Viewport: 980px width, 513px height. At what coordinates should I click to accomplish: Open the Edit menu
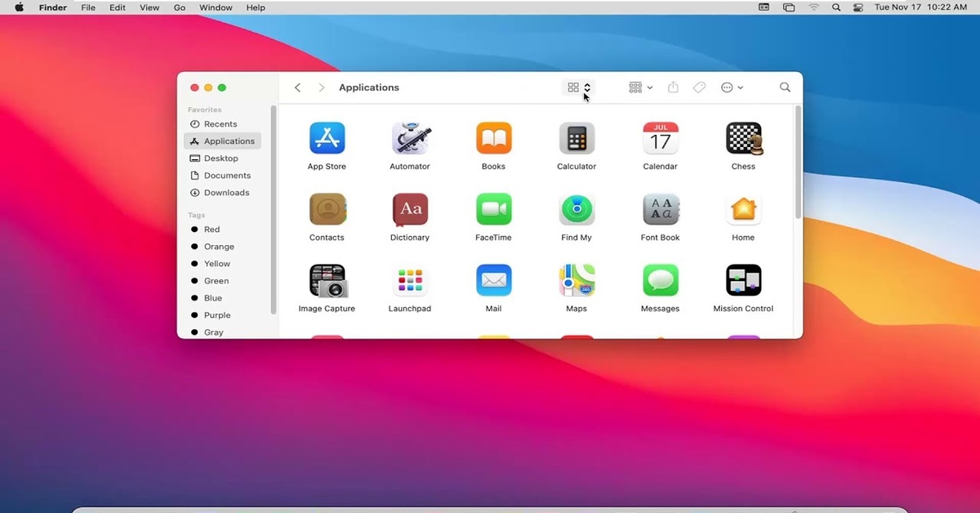tap(118, 7)
